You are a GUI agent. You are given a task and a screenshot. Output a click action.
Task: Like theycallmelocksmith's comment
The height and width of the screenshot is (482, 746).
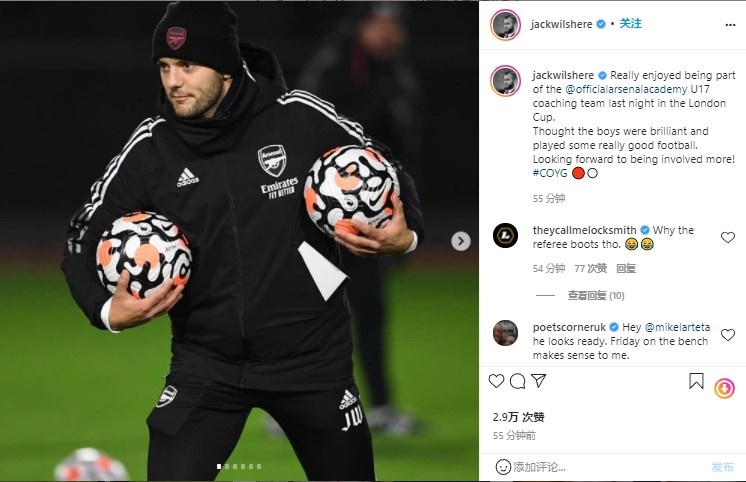[727, 238]
